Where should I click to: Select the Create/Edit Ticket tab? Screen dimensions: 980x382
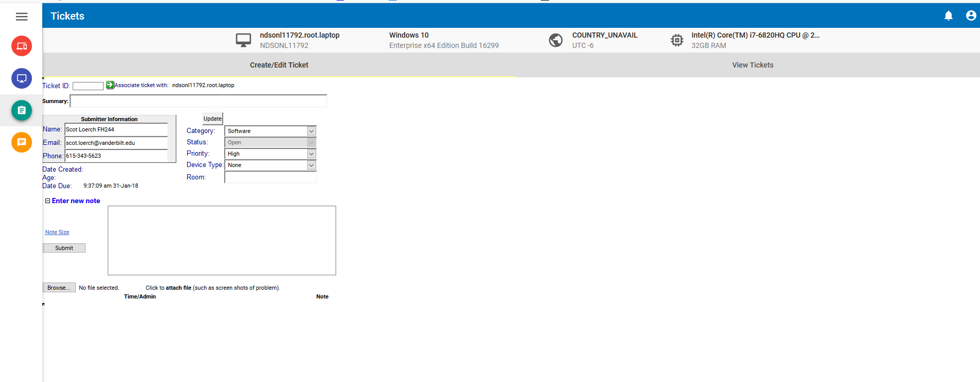click(x=279, y=65)
